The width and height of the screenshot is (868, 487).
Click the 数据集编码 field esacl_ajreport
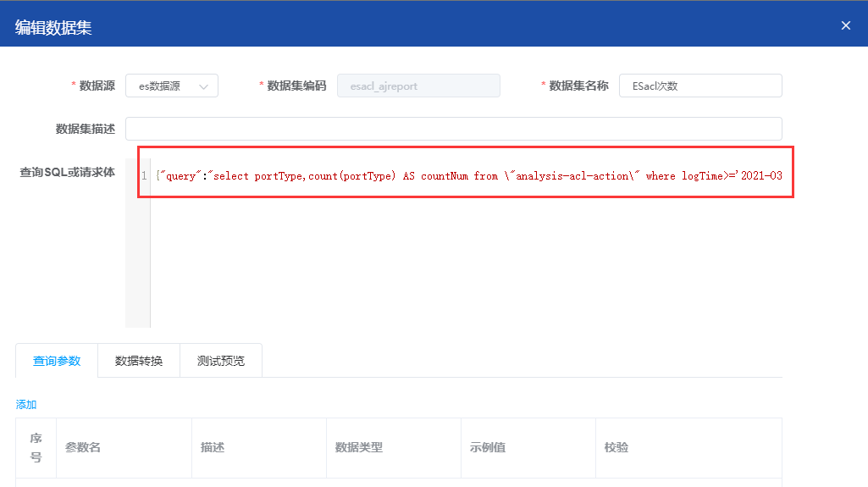[x=418, y=86]
